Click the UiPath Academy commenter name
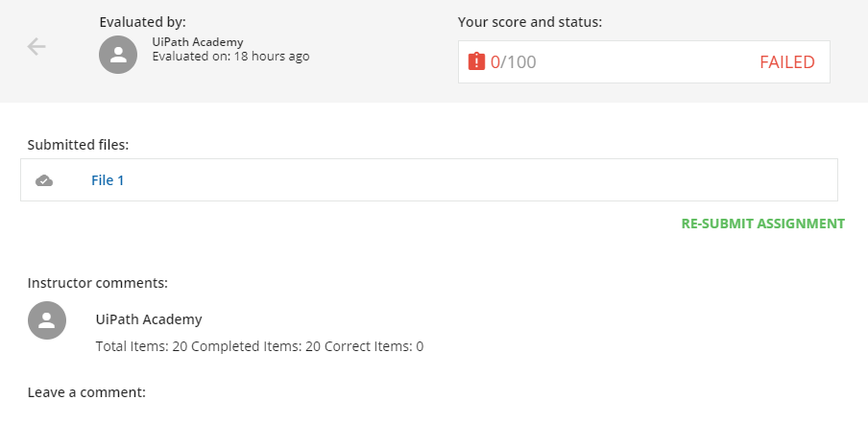 149,319
